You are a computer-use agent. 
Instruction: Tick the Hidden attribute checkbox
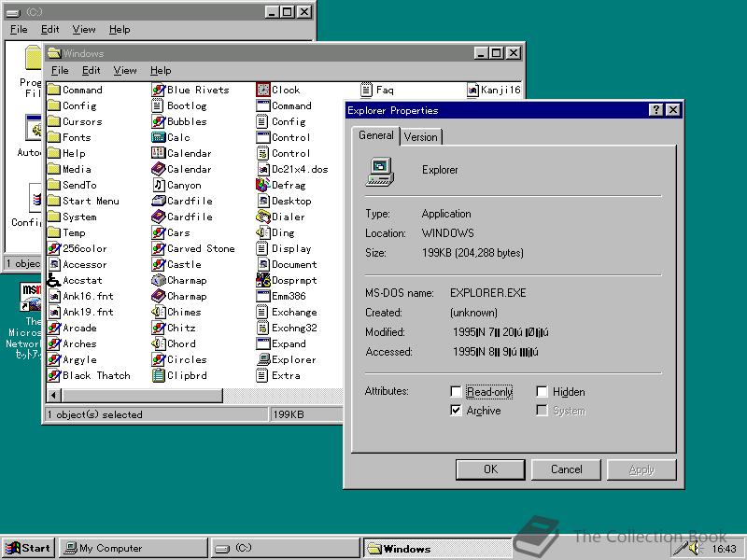542,392
